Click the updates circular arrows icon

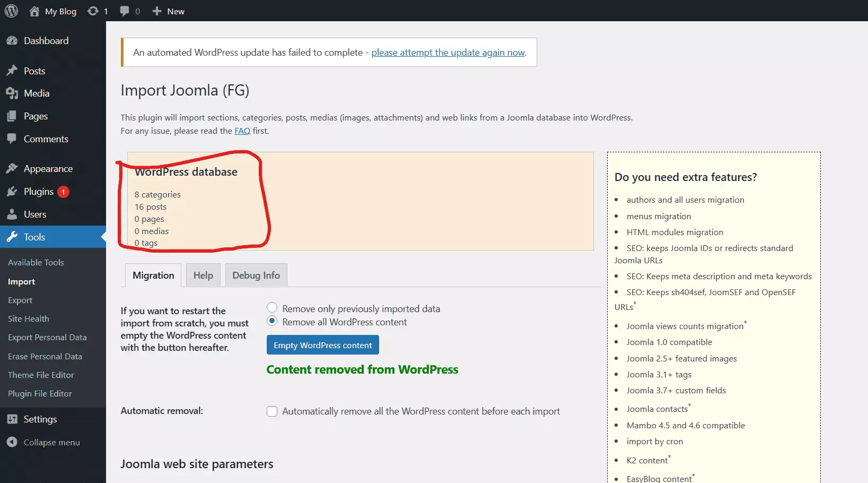pyautogui.click(x=93, y=11)
